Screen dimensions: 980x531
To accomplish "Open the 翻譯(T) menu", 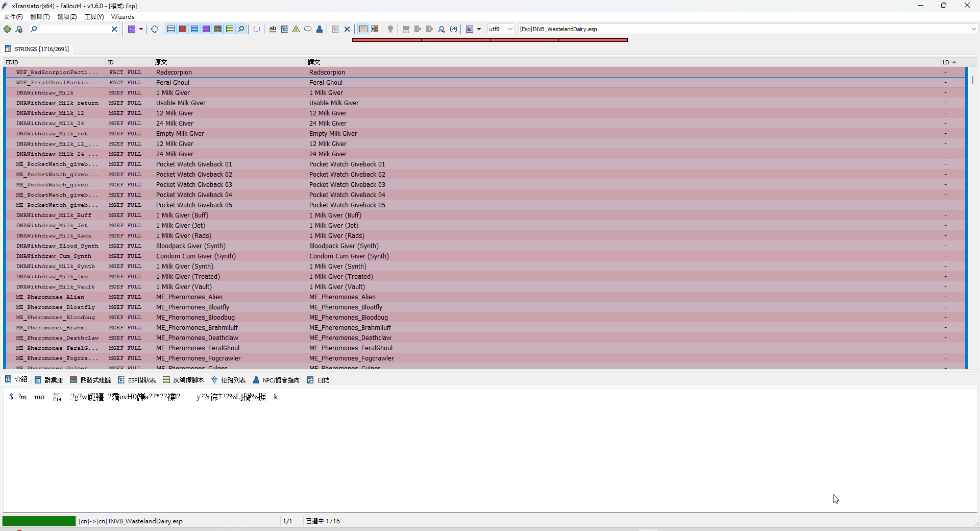I will (40, 17).
